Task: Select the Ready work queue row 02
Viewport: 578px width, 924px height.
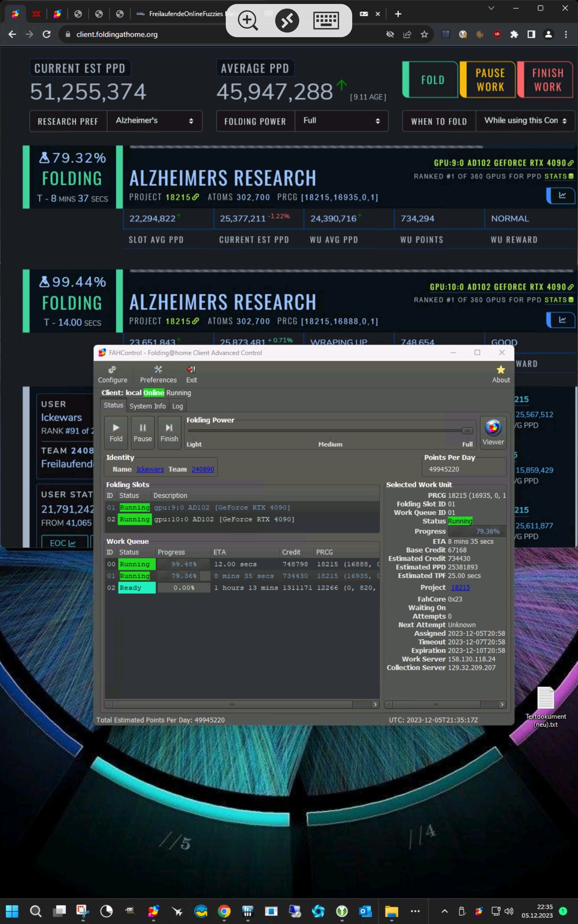Action: tap(242, 588)
